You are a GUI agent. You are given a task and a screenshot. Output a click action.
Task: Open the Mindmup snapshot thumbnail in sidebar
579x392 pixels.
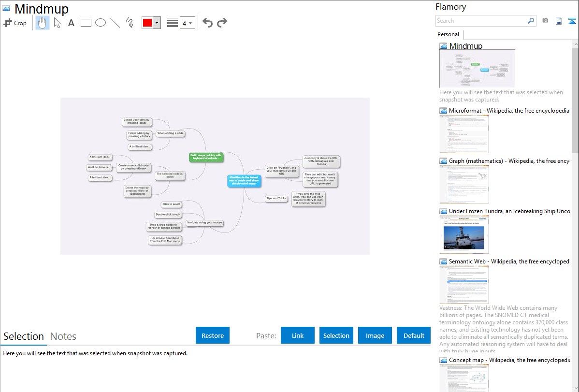477,69
